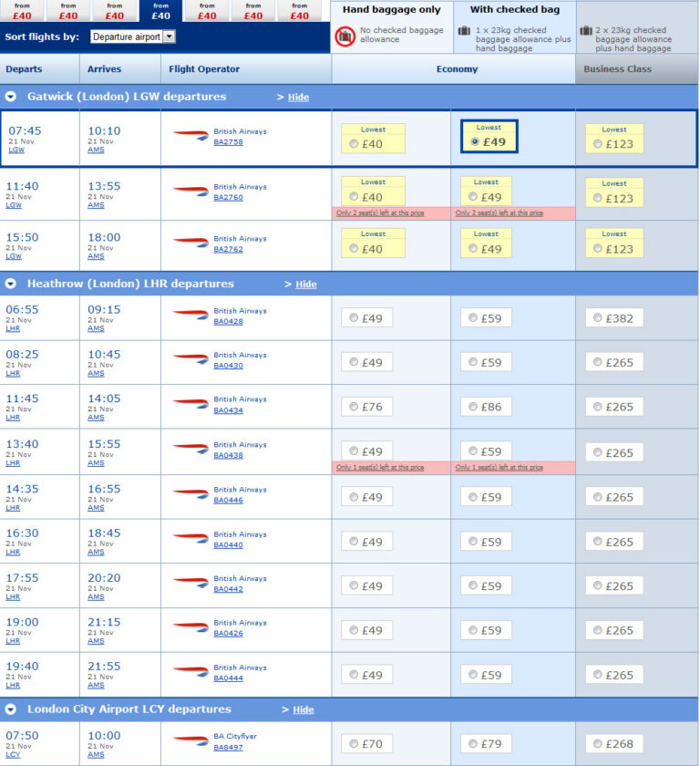
Task: Click LCY airport link under 07:50 departure
Action: (x=13, y=755)
